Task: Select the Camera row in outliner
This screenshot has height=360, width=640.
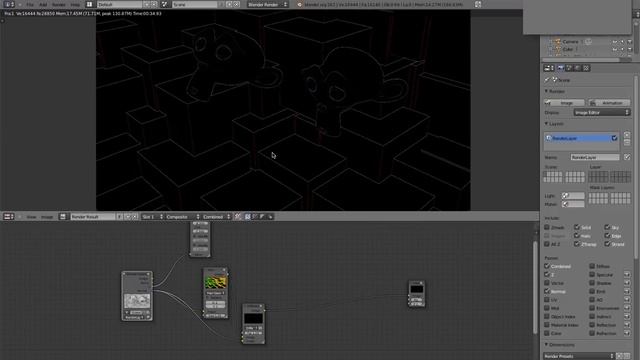Action: 570,42
